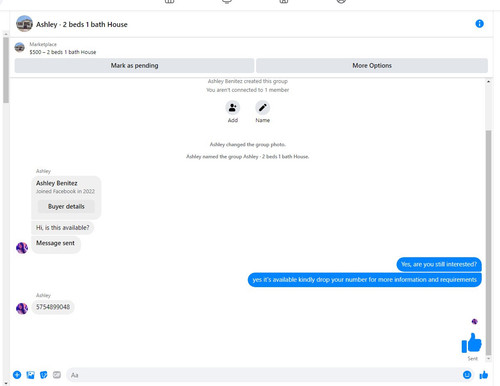Click the sent thumbs-up sticker in the chat
Viewport: 500px width, 386px height.
pos(471,343)
